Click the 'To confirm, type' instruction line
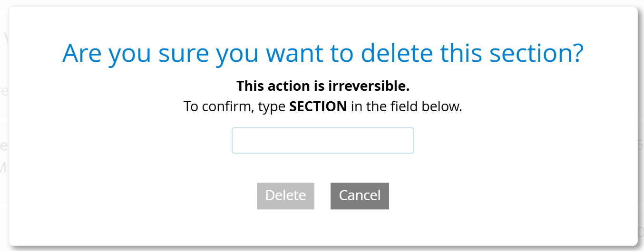The image size is (644, 251). tap(323, 106)
